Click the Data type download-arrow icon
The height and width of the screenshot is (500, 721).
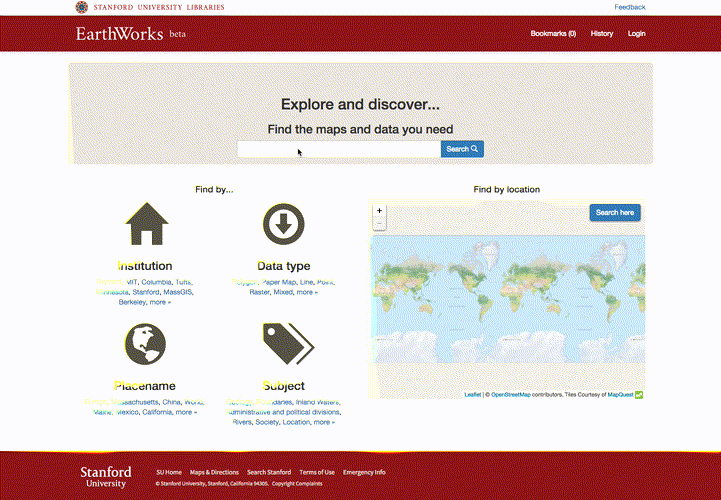tap(283, 225)
